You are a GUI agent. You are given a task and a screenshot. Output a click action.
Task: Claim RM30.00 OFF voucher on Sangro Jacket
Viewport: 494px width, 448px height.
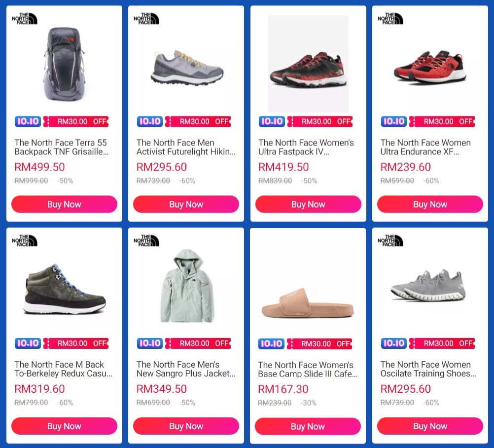point(198,343)
